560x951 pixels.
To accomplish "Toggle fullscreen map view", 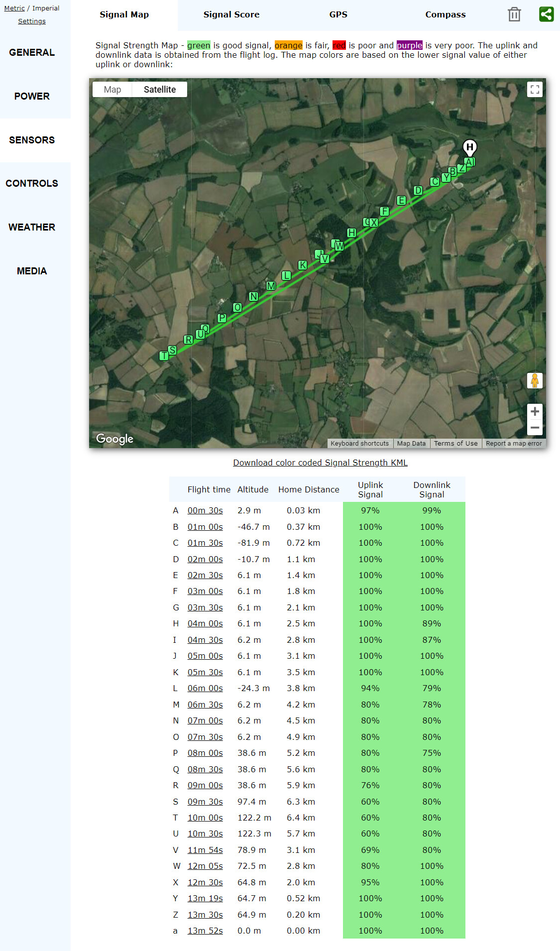I will pyautogui.click(x=535, y=90).
